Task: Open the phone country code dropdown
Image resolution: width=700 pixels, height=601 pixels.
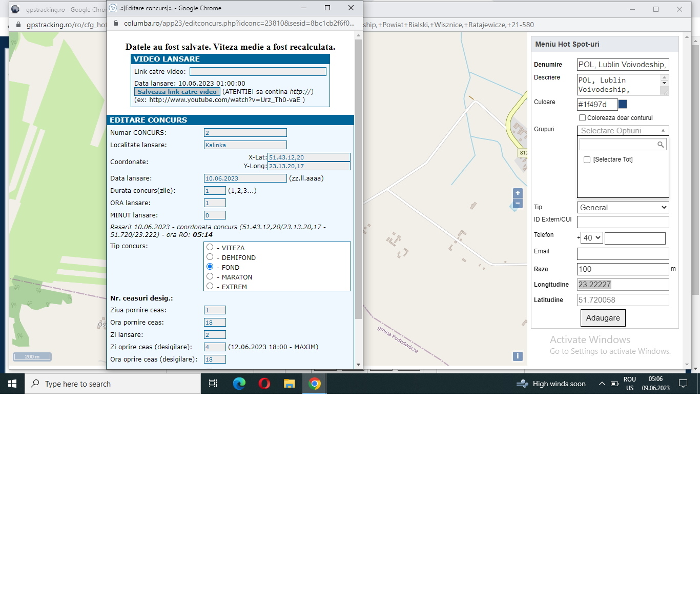Action: [592, 238]
